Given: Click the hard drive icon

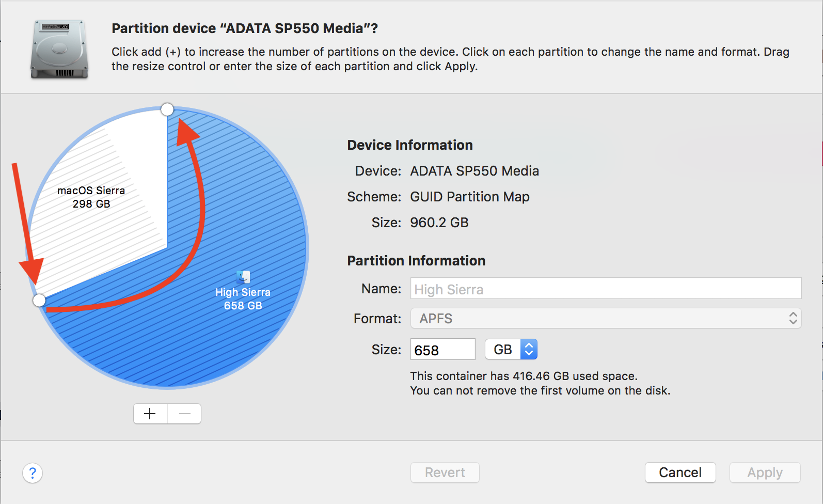Looking at the screenshot, I should [59, 50].
